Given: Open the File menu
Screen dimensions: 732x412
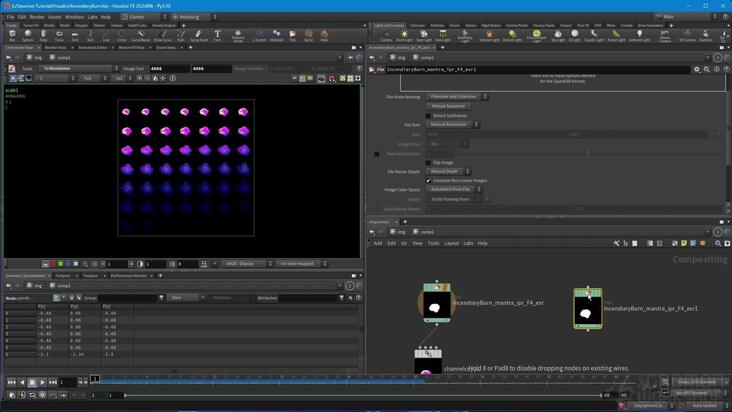Looking at the screenshot, I should (x=10, y=17).
